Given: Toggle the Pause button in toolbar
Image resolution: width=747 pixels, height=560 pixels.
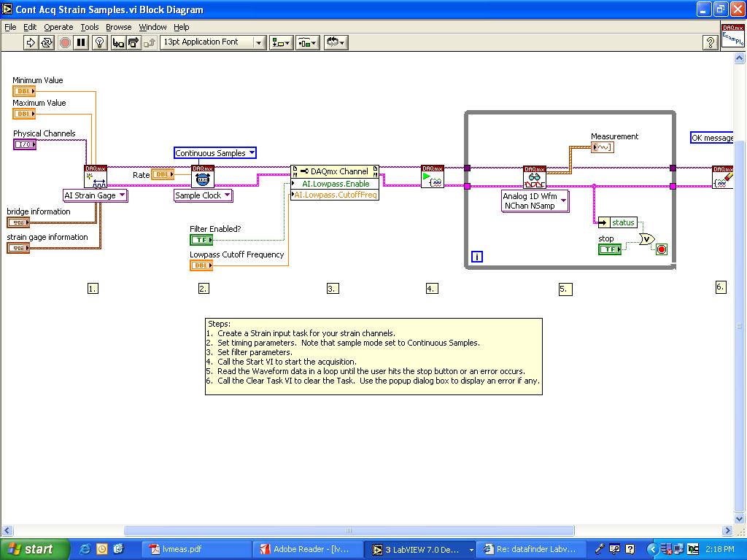Looking at the screenshot, I should point(81,42).
